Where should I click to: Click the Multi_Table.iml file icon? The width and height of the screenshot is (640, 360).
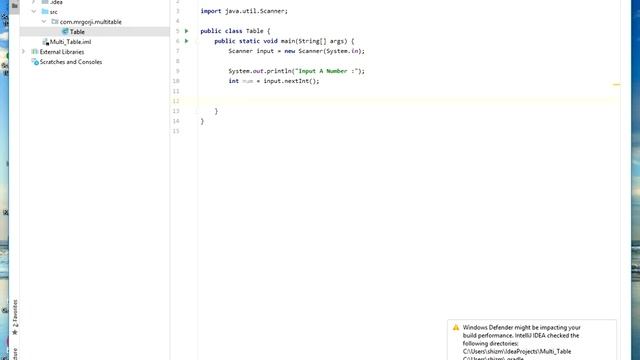click(x=46, y=42)
